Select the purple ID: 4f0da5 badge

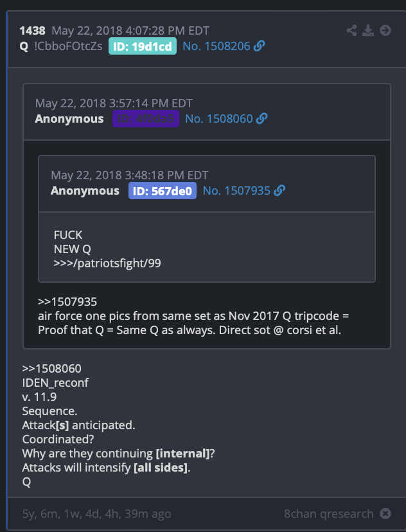pyautogui.click(x=146, y=119)
